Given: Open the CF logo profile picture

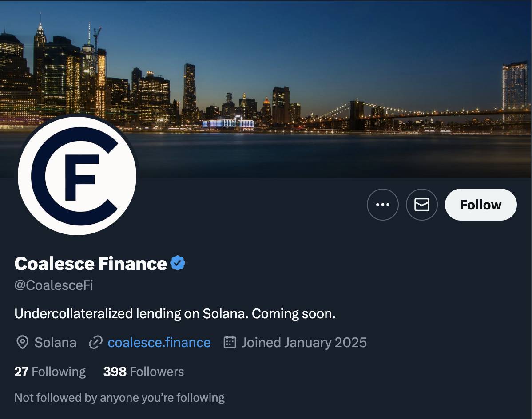Looking at the screenshot, I should pyautogui.click(x=77, y=176).
